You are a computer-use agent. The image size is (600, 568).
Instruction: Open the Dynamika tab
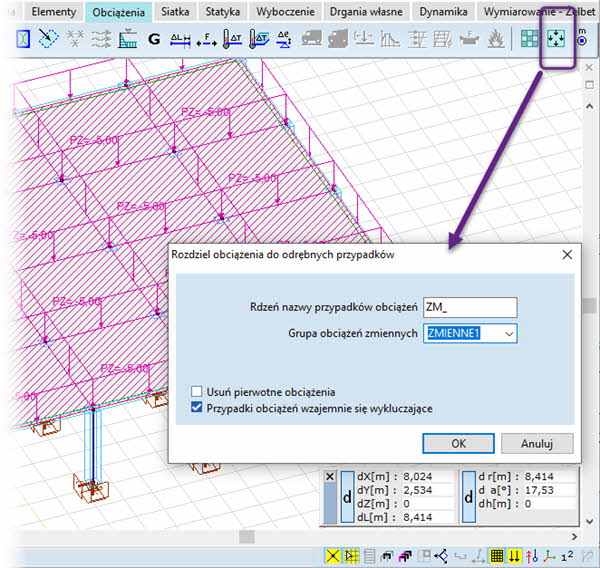click(x=443, y=12)
